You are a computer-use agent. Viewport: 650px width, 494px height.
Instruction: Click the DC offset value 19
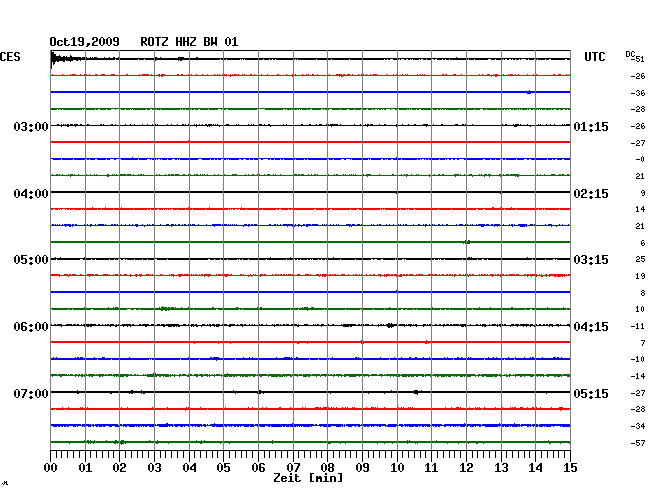click(x=640, y=276)
